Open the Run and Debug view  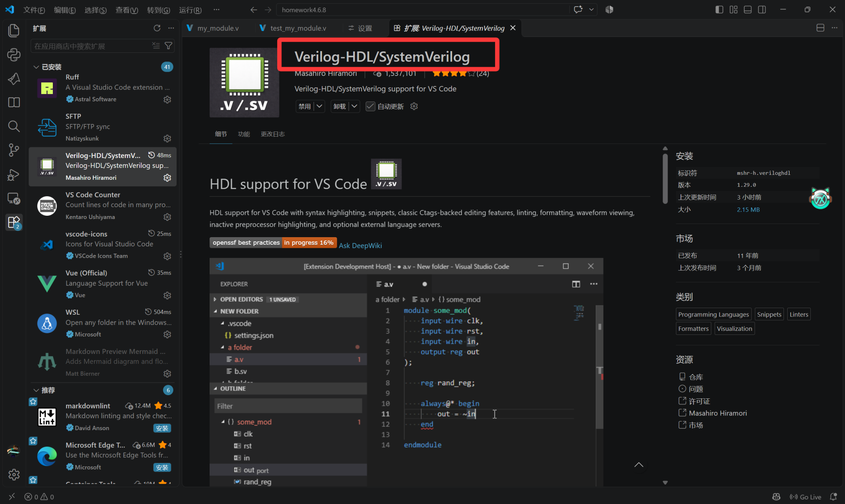pos(14,175)
